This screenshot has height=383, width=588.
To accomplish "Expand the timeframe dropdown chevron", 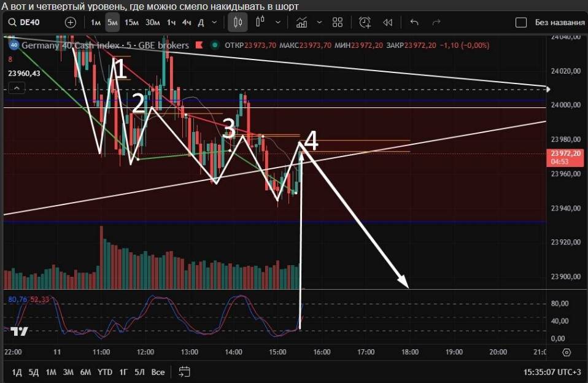I will [214, 23].
